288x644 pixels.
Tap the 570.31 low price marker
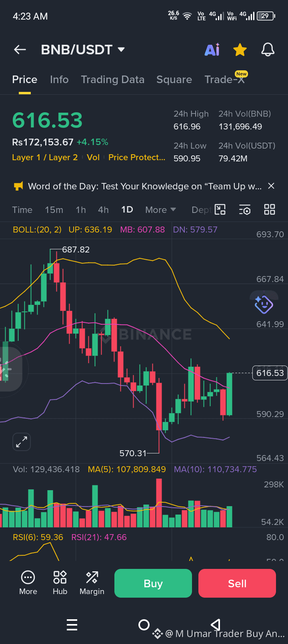(x=133, y=453)
